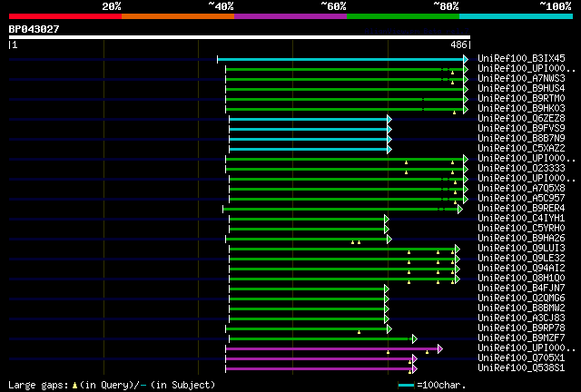This screenshot has width=581, height=392.
Task: Click the UniRef100_B9FVS9 label
Action: pyautogui.click(x=521, y=129)
